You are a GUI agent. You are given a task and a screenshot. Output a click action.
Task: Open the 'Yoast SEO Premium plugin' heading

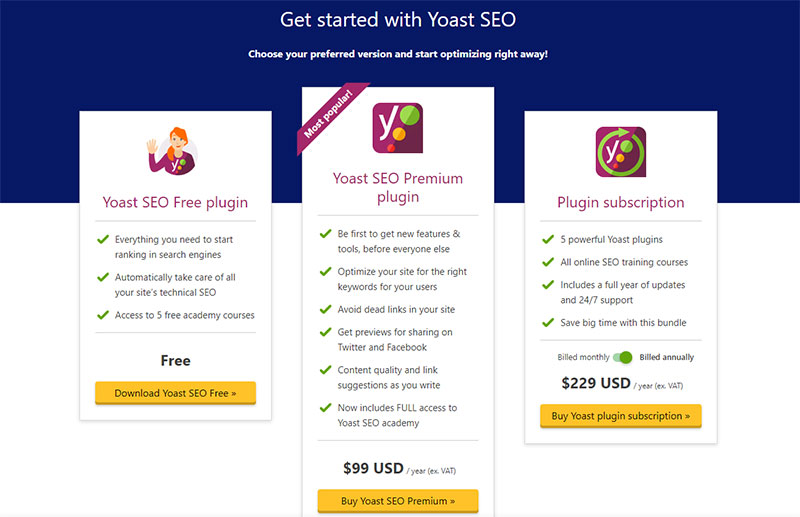(397, 188)
